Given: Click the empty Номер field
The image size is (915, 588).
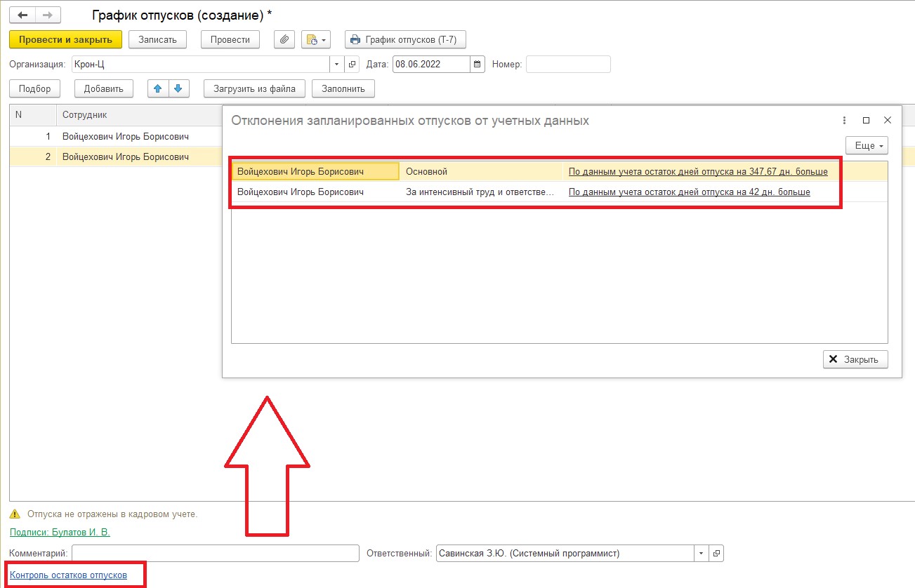Looking at the screenshot, I should pos(568,64).
